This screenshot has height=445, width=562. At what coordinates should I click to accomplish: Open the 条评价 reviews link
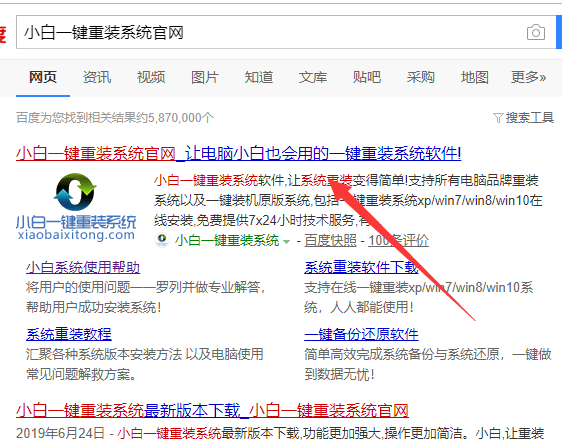click(399, 240)
